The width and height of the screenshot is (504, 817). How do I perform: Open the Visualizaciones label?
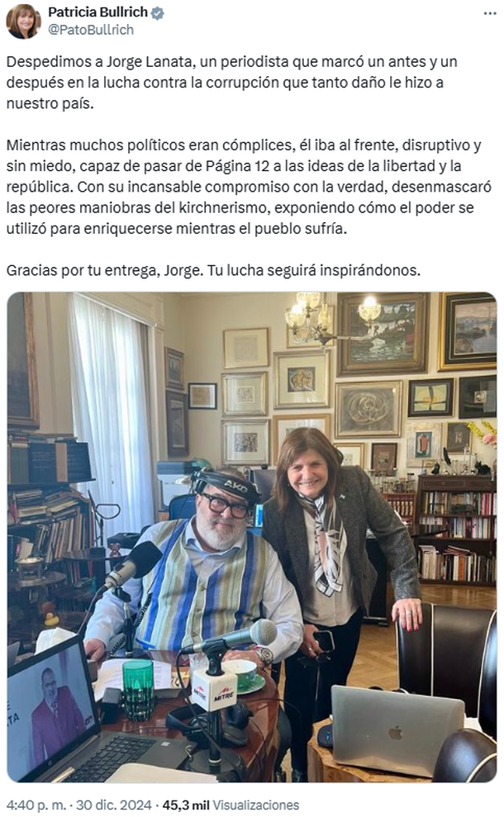pyautogui.click(x=256, y=805)
